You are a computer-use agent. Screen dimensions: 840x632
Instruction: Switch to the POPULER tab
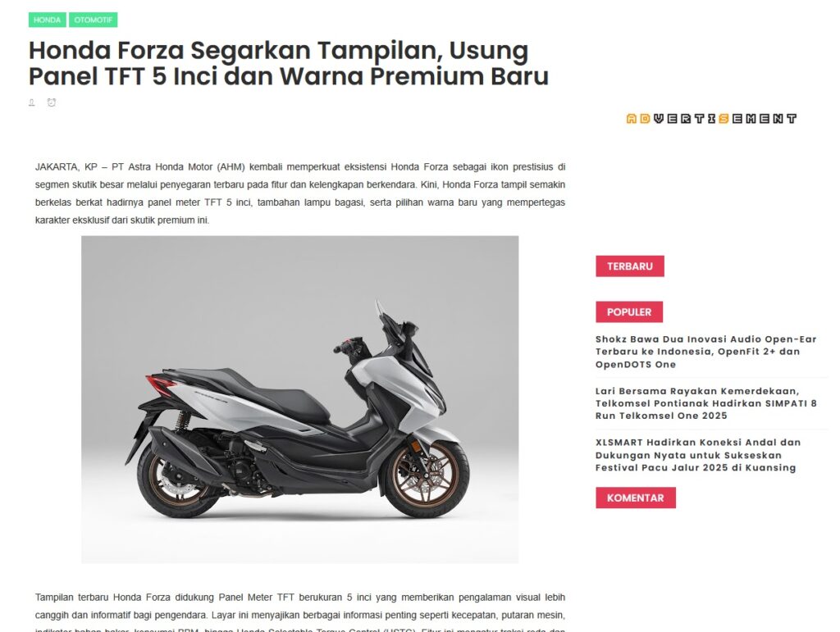[x=629, y=312]
